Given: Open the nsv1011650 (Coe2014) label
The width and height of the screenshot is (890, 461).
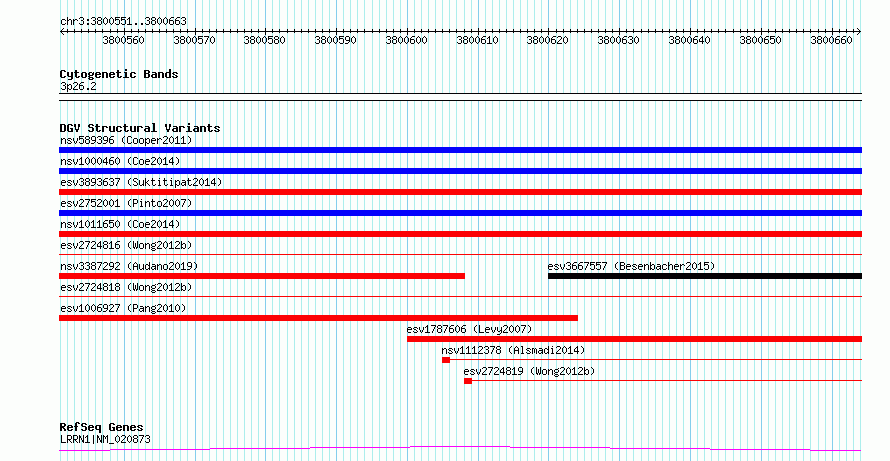Looking at the screenshot, I should tap(120, 224).
